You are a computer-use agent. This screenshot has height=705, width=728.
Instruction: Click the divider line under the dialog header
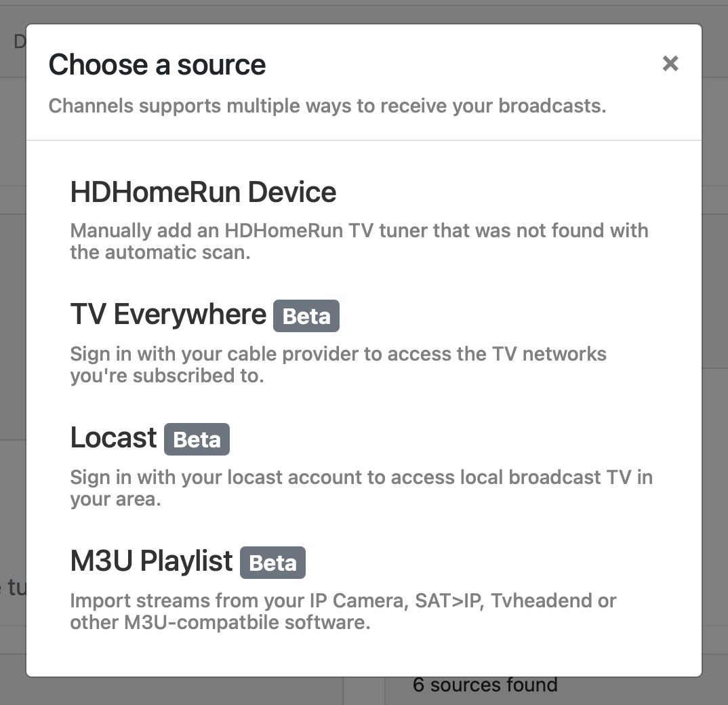click(x=363, y=140)
